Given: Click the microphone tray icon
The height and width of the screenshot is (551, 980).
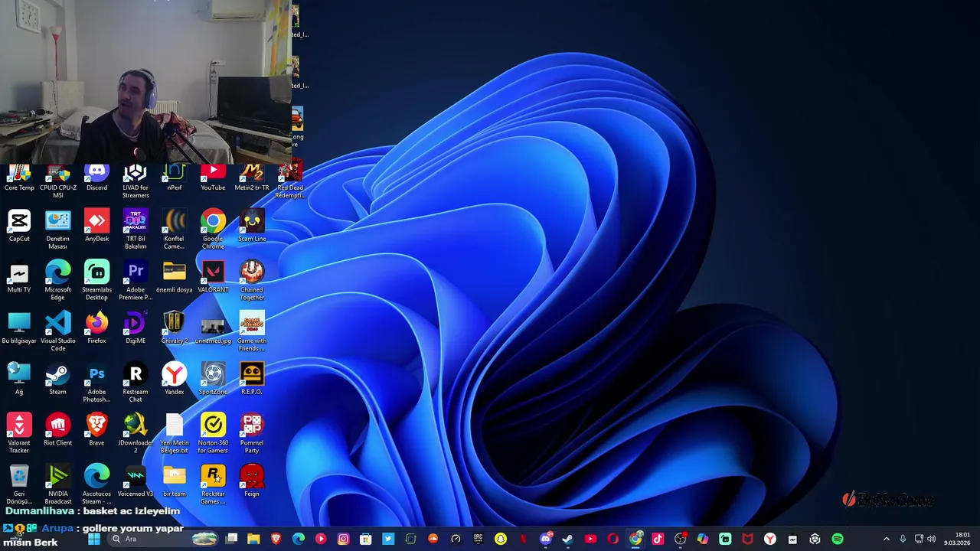Looking at the screenshot, I should point(903,539).
